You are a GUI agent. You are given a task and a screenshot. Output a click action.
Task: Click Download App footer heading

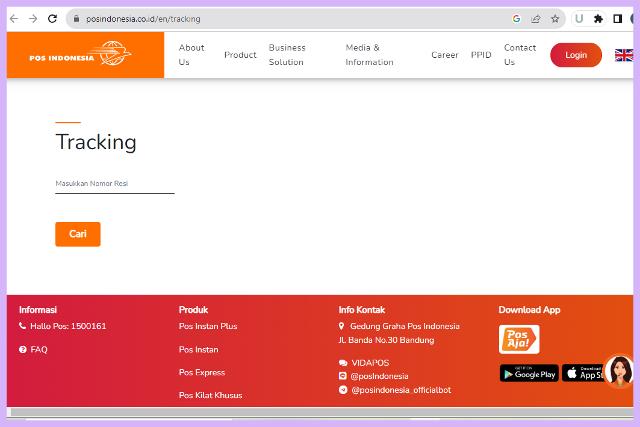click(x=529, y=310)
